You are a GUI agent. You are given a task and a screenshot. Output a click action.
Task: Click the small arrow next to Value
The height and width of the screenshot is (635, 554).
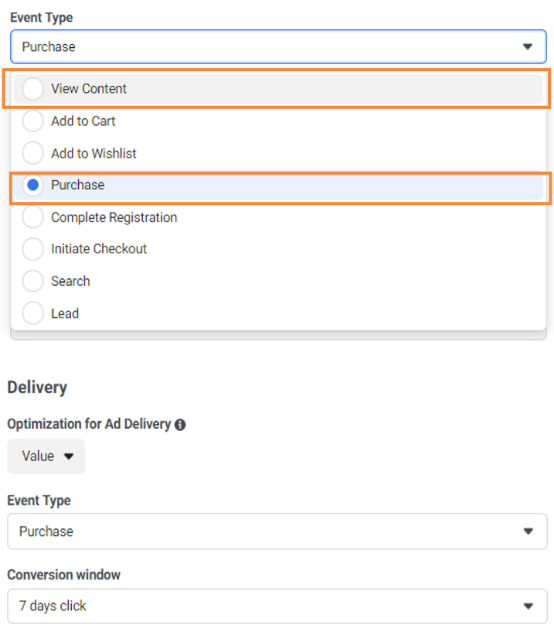click(x=69, y=457)
